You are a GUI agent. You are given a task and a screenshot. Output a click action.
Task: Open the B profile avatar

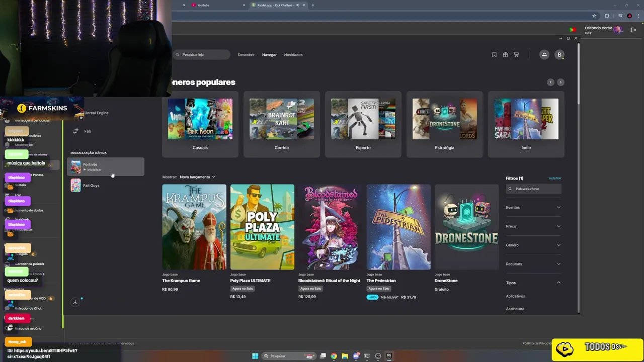coord(559,54)
